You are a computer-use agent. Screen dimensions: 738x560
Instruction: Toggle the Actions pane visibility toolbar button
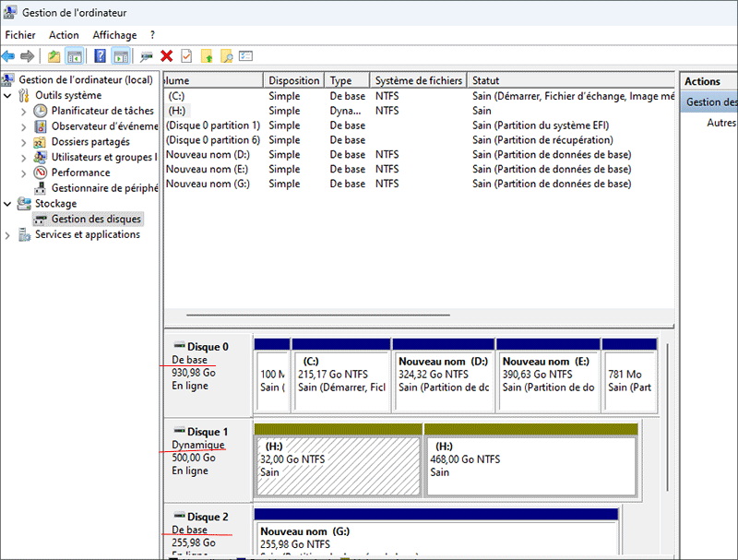pos(120,55)
